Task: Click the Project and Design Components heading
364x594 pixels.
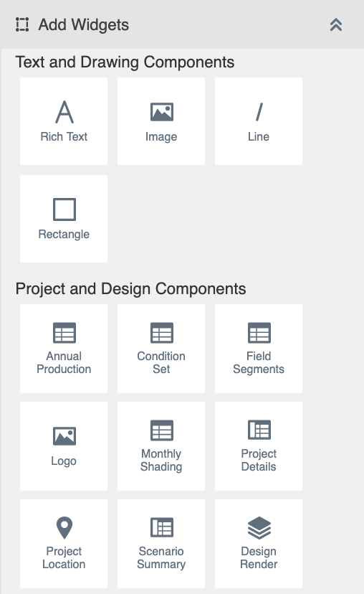Action: [x=130, y=288]
